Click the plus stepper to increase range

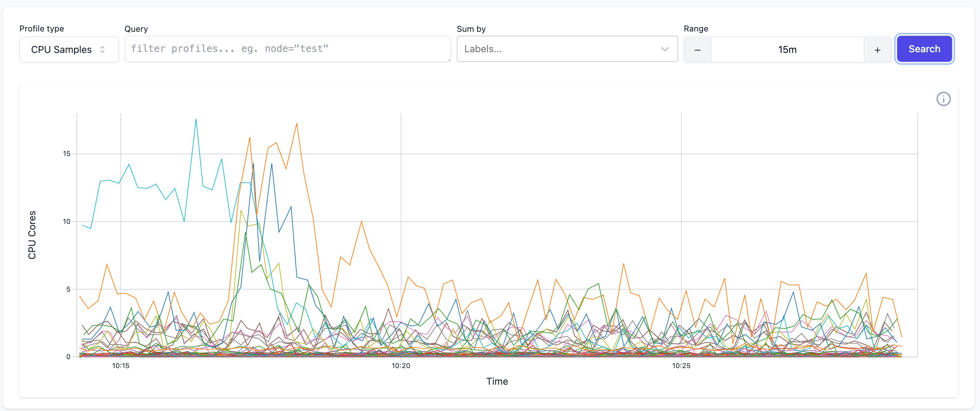877,49
